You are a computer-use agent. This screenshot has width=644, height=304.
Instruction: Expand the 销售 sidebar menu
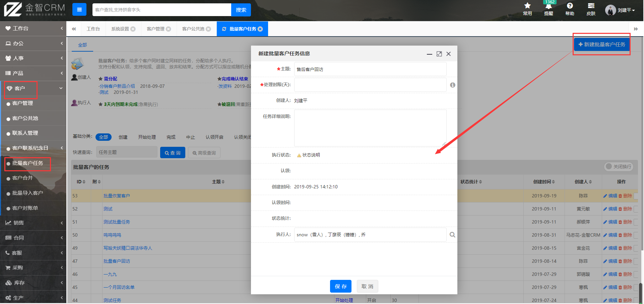33,223
